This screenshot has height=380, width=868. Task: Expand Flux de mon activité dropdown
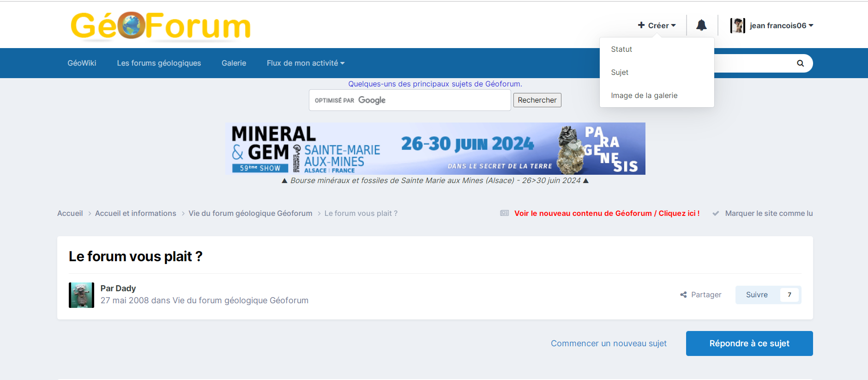coord(305,63)
